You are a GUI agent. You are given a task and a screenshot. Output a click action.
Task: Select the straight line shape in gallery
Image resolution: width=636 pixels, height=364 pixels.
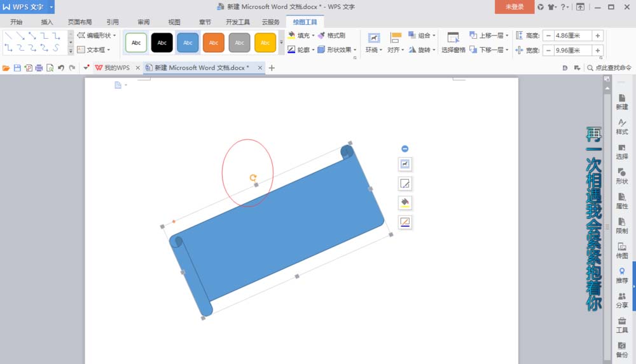tap(8, 36)
